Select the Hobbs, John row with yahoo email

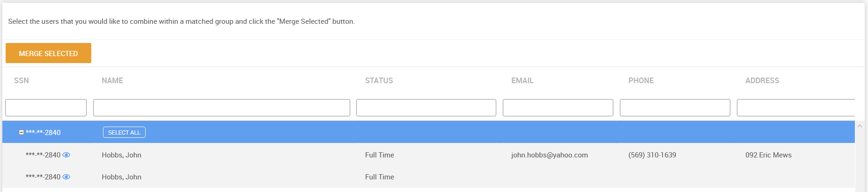[428, 155]
